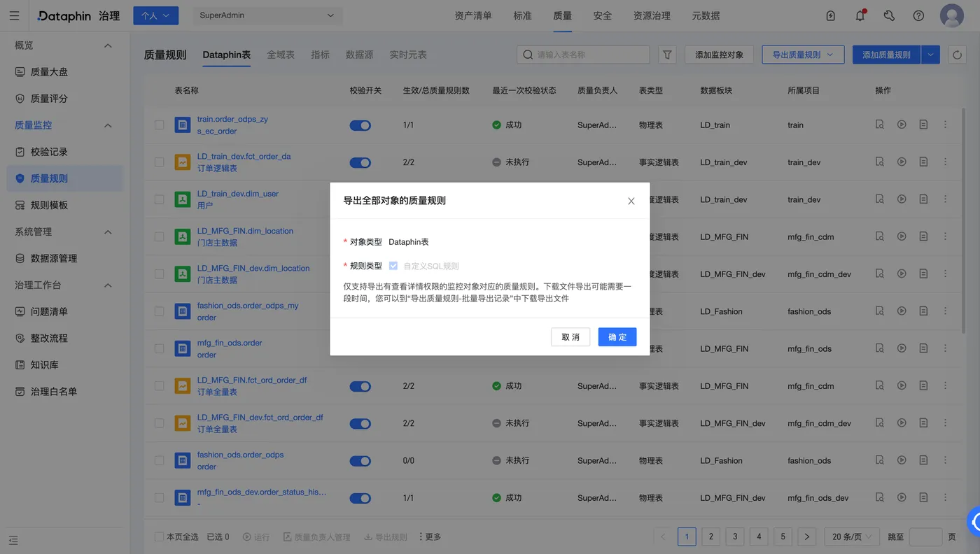Open the user avatar menu
The width and height of the screenshot is (980, 554).
coord(952,15)
